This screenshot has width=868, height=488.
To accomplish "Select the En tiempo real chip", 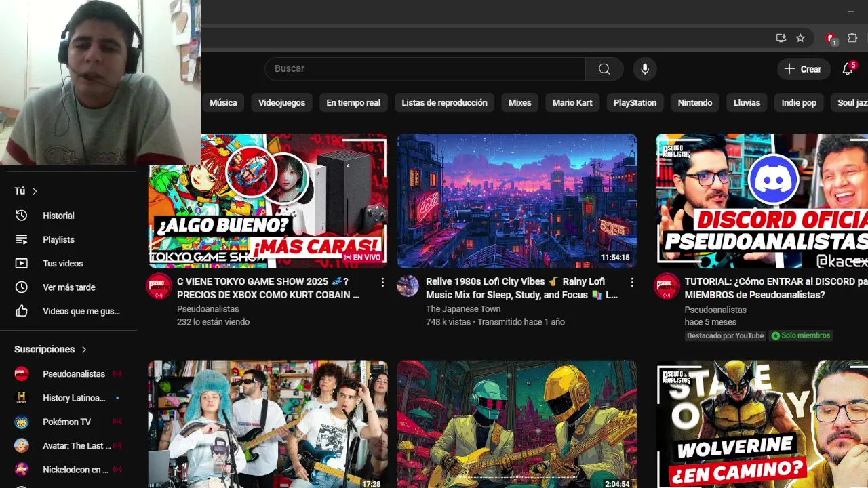I will 353,102.
